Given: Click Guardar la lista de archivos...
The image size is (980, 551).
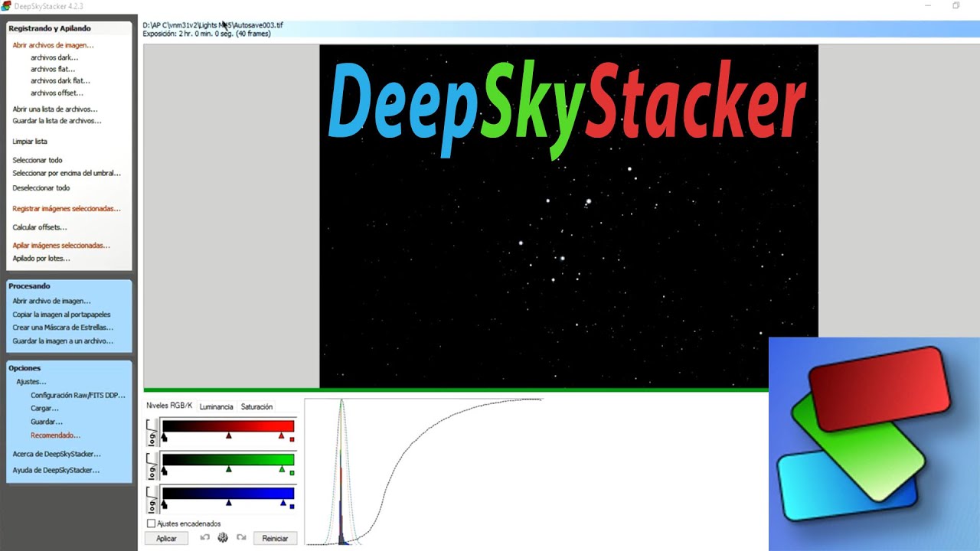Looking at the screenshot, I should [57, 120].
